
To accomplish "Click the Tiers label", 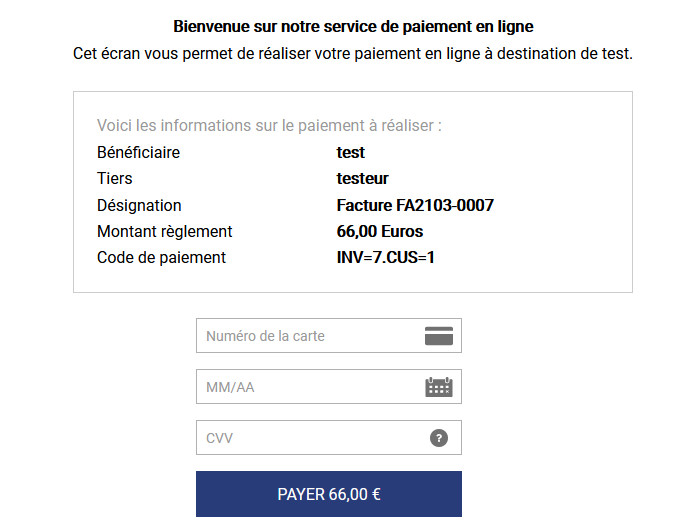I will click(x=115, y=179).
